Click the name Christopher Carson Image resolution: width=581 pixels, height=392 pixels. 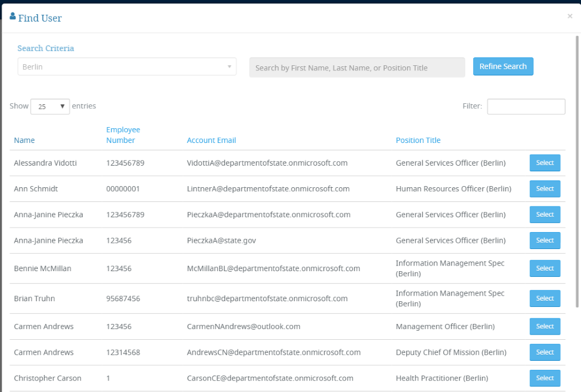[48, 378]
